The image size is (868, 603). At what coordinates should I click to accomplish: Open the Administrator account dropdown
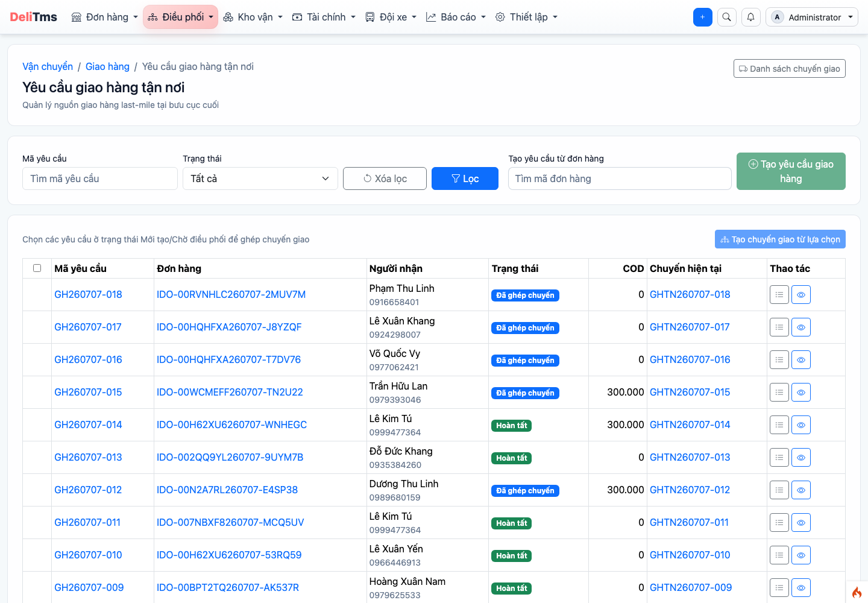(x=812, y=17)
